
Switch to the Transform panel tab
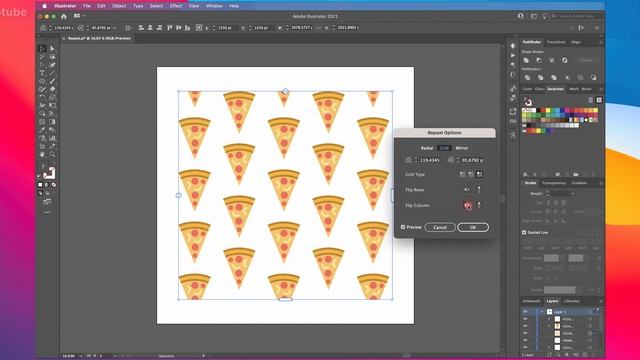[556, 42]
